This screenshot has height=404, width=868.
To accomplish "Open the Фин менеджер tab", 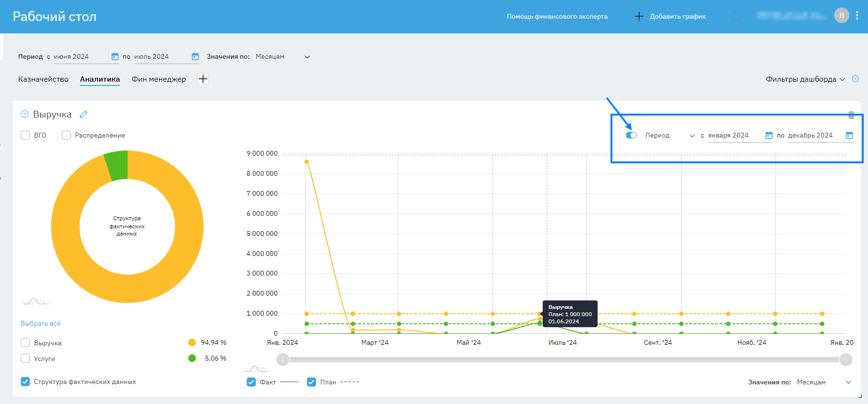I will point(159,79).
